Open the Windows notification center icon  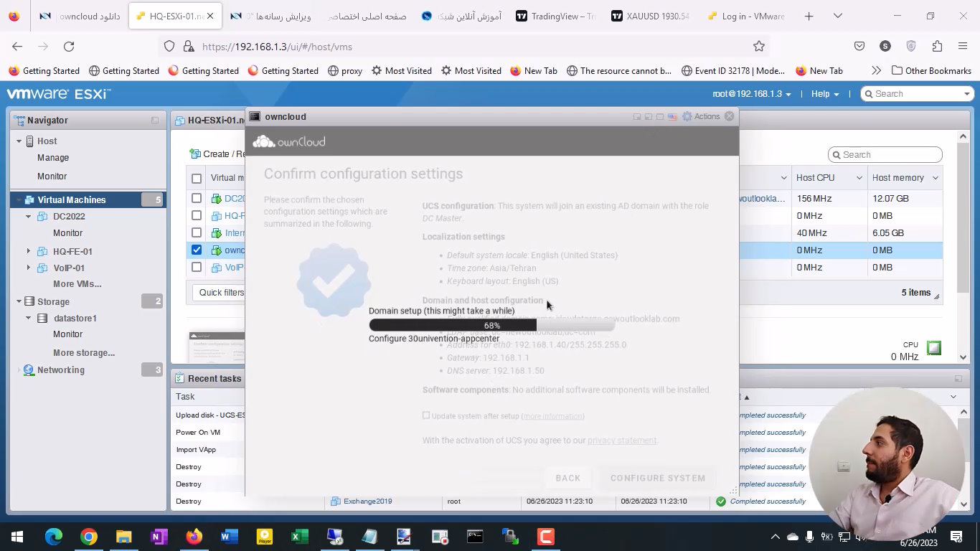coord(956,537)
